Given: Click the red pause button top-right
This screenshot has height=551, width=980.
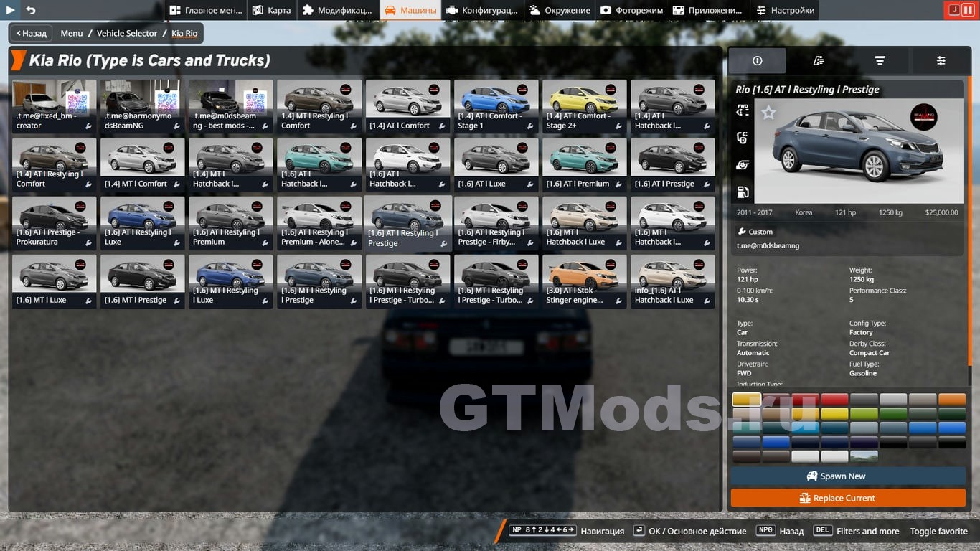Looking at the screenshot, I should coord(967,10).
